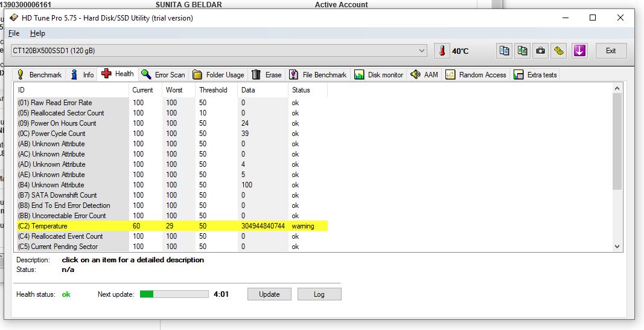Click the Benchmark tab's lightbulb icon
Image resolution: width=644 pixels, height=330 pixels.
pyautogui.click(x=20, y=74)
